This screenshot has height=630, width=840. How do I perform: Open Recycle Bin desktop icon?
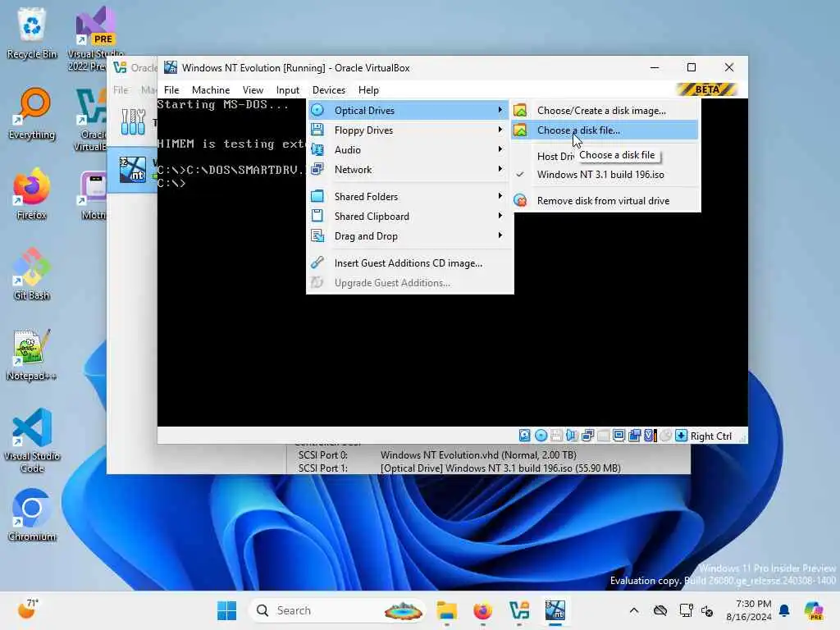point(32,33)
